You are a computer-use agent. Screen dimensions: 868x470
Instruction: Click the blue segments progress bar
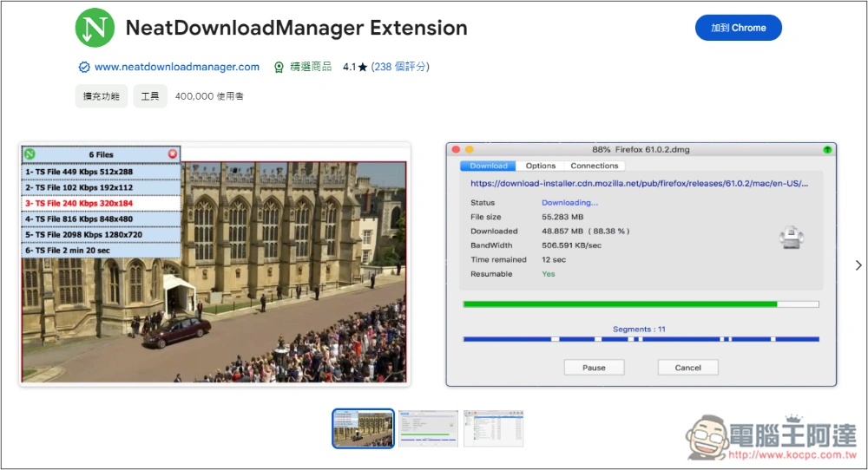point(641,339)
